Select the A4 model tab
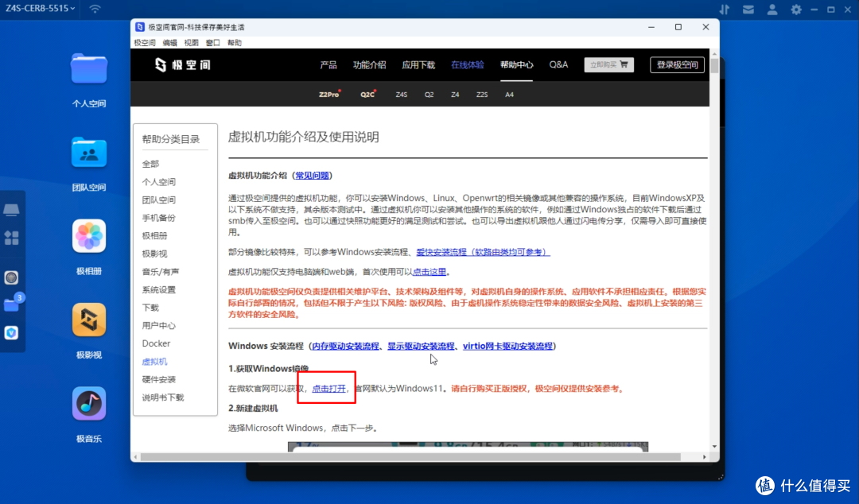 [x=510, y=95]
